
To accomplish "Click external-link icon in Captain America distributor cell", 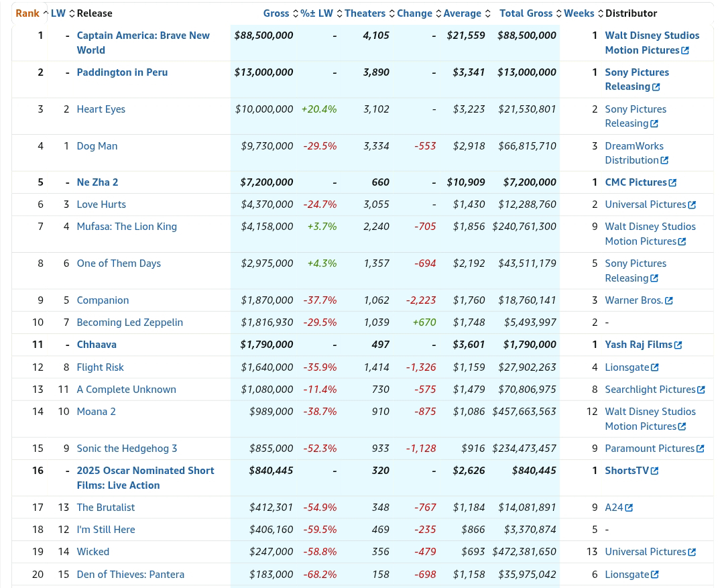I will point(685,50).
